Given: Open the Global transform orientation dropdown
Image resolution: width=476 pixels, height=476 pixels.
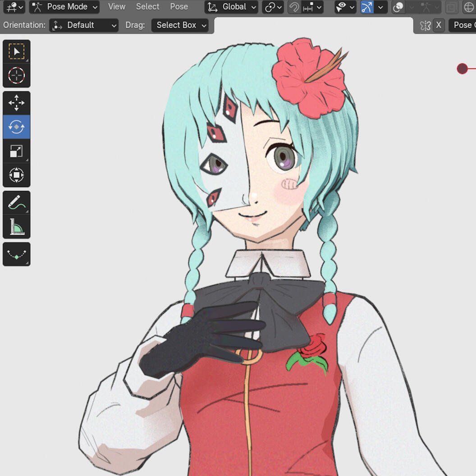Looking at the screenshot, I should (231, 7).
